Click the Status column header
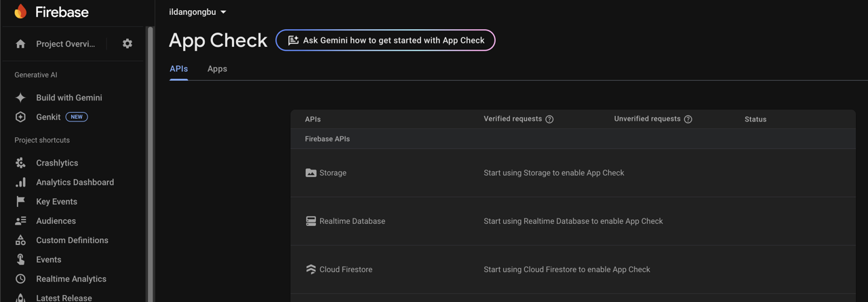The image size is (868, 302). point(755,119)
